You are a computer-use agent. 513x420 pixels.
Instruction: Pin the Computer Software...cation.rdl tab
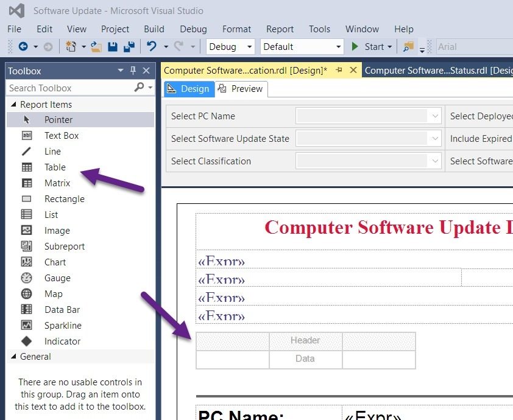339,70
